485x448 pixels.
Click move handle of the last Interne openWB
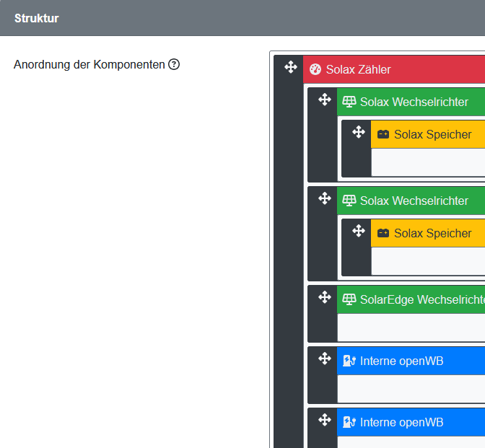coord(325,420)
